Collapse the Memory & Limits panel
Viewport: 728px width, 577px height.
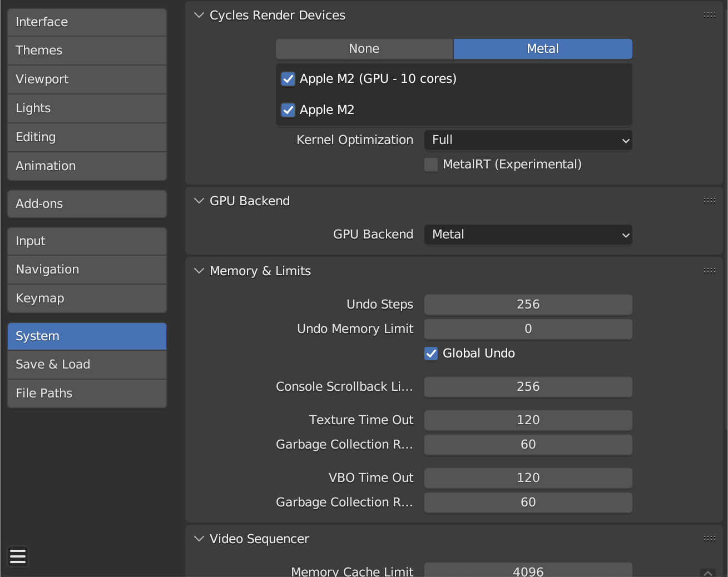pos(199,271)
